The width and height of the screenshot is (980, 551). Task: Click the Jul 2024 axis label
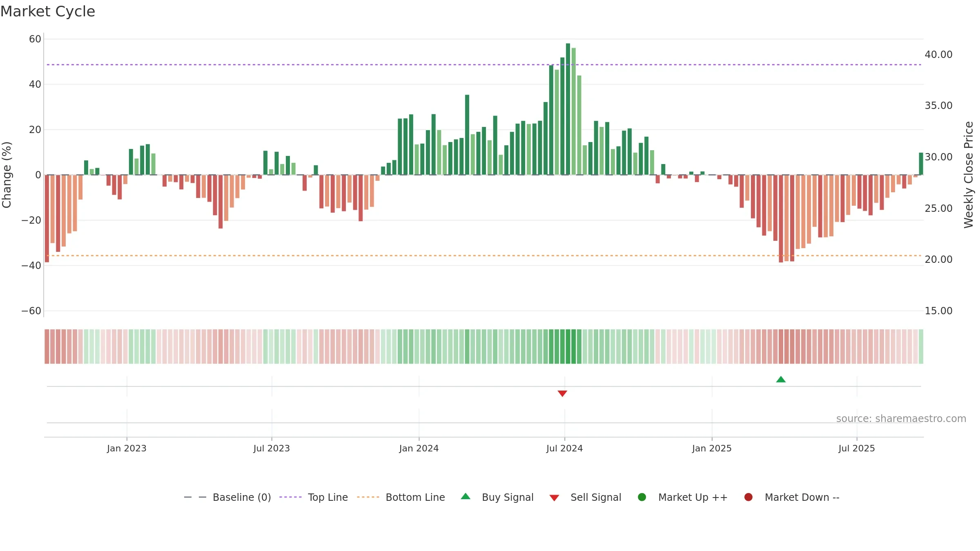click(x=565, y=448)
